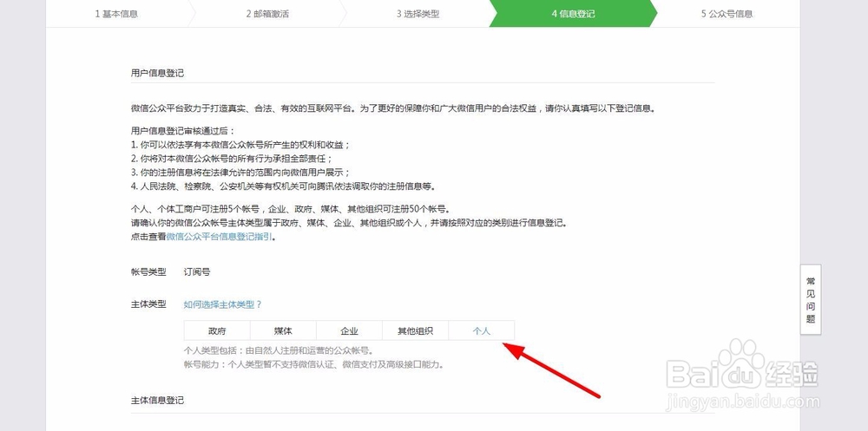Image resolution: width=868 pixels, height=431 pixels.
Task: Select the 政府 subject type
Action: pyautogui.click(x=217, y=331)
